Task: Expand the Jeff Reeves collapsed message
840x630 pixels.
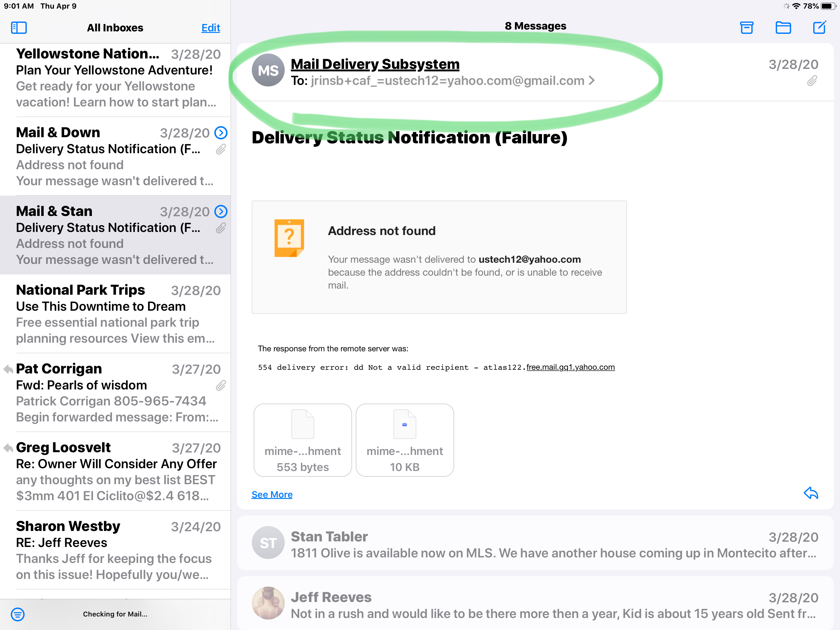Action: (x=535, y=604)
